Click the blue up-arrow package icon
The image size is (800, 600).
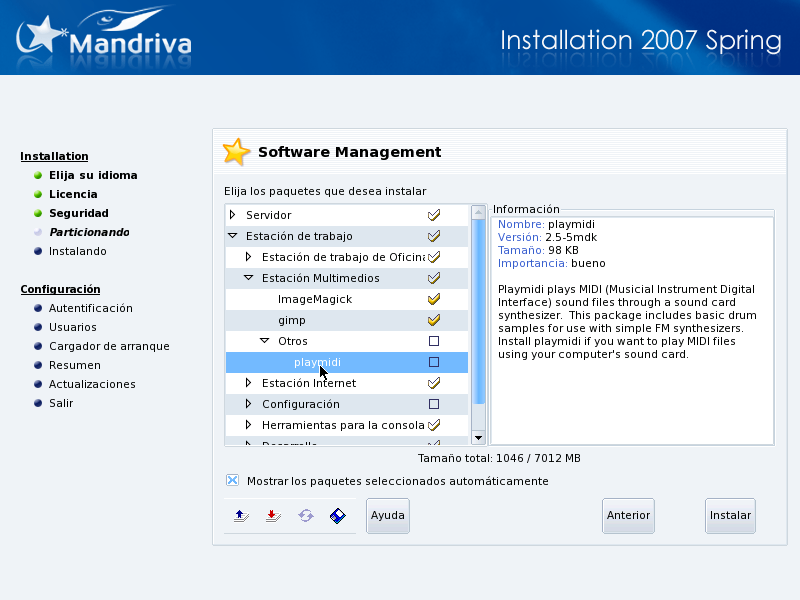tap(240, 516)
